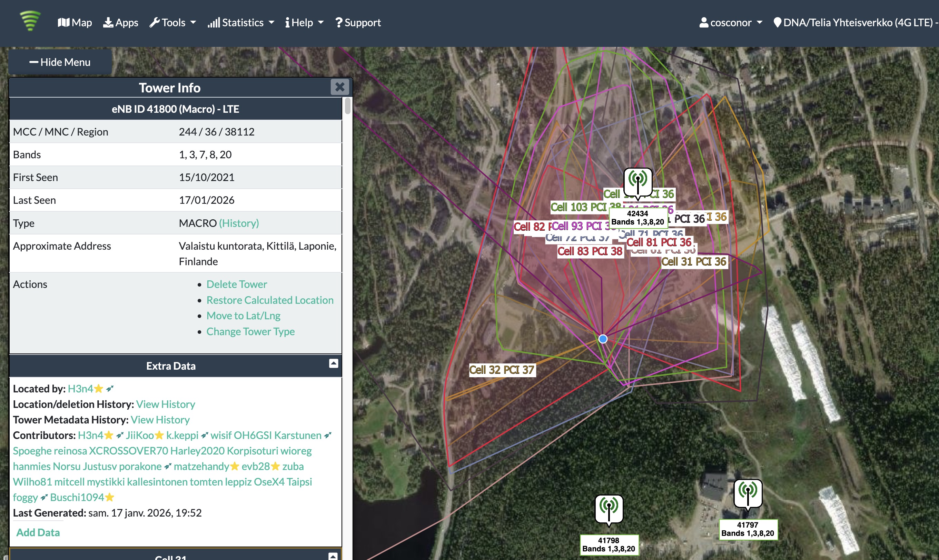Screen dimensions: 939x560
Task: Close the Tower Info panel
Action: click(x=339, y=87)
